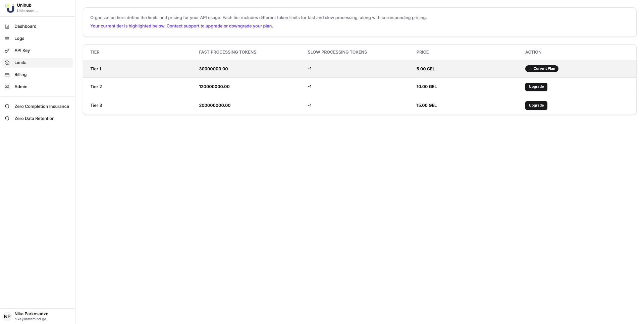Click the Current Plan badge

pos(541,69)
